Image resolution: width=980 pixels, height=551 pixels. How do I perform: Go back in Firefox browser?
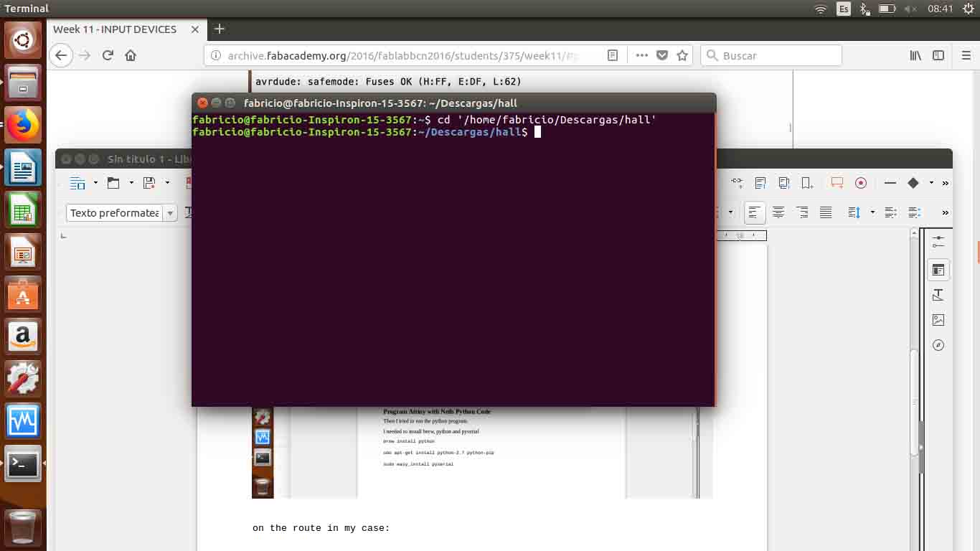pos(61,55)
